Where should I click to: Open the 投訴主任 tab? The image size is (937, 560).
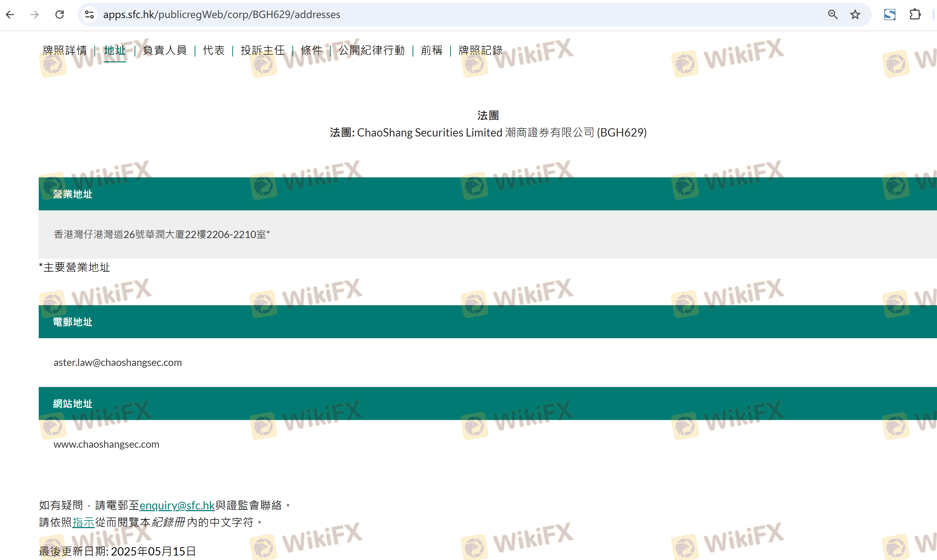coord(263,50)
